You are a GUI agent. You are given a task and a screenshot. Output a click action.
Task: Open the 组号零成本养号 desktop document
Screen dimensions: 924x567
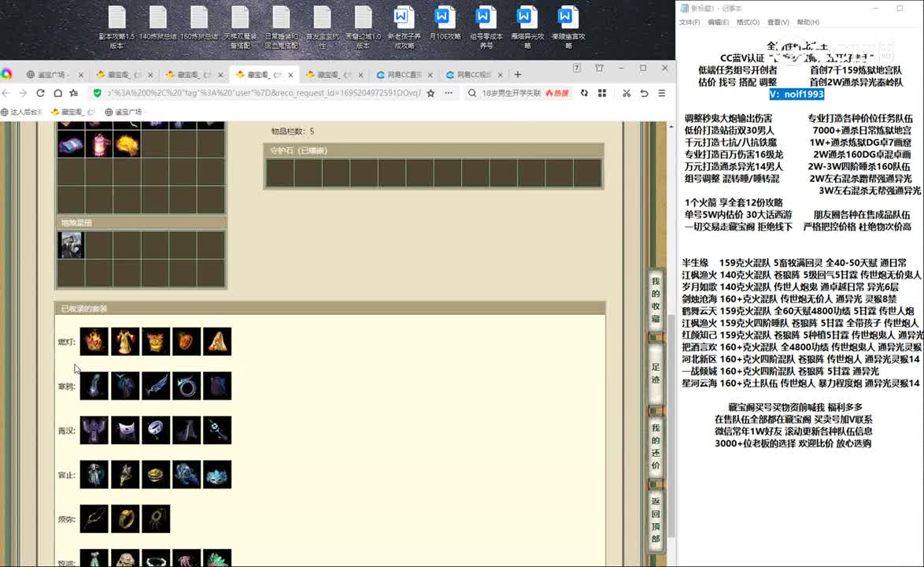click(486, 27)
